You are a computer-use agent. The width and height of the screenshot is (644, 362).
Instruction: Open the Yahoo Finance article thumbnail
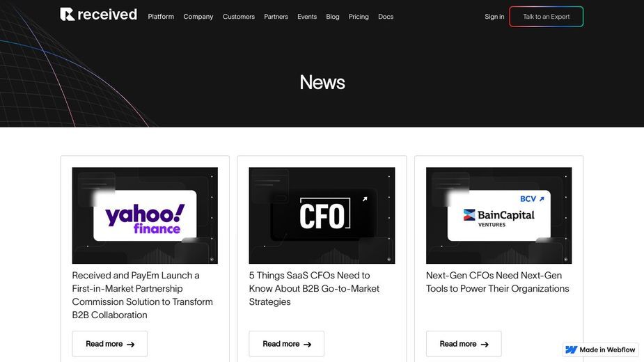(x=145, y=215)
